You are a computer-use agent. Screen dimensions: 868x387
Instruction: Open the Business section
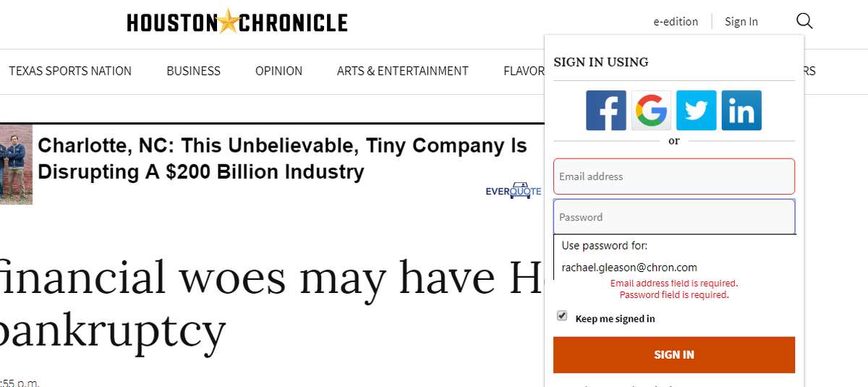[x=193, y=71]
